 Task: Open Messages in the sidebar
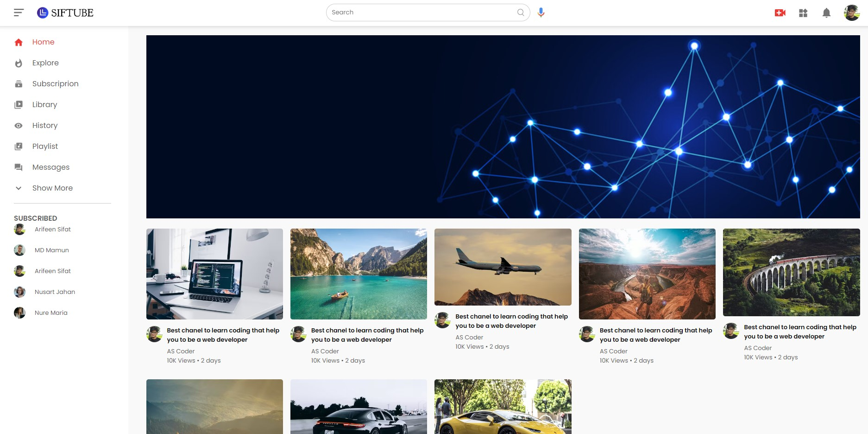point(50,167)
